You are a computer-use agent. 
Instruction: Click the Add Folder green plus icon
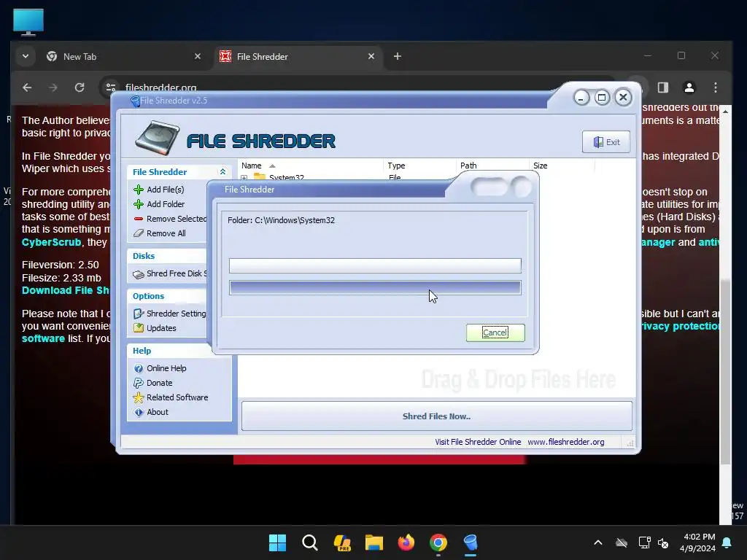(x=138, y=204)
